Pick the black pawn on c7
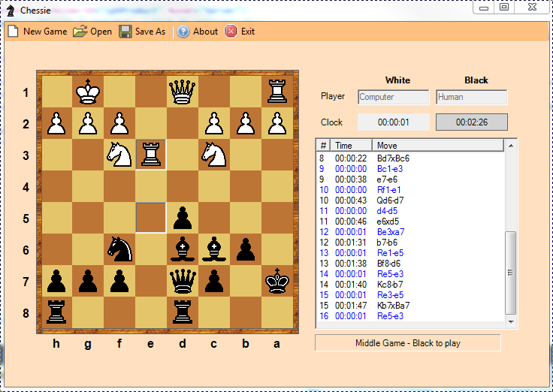This screenshot has height=392, width=553. (x=214, y=281)
